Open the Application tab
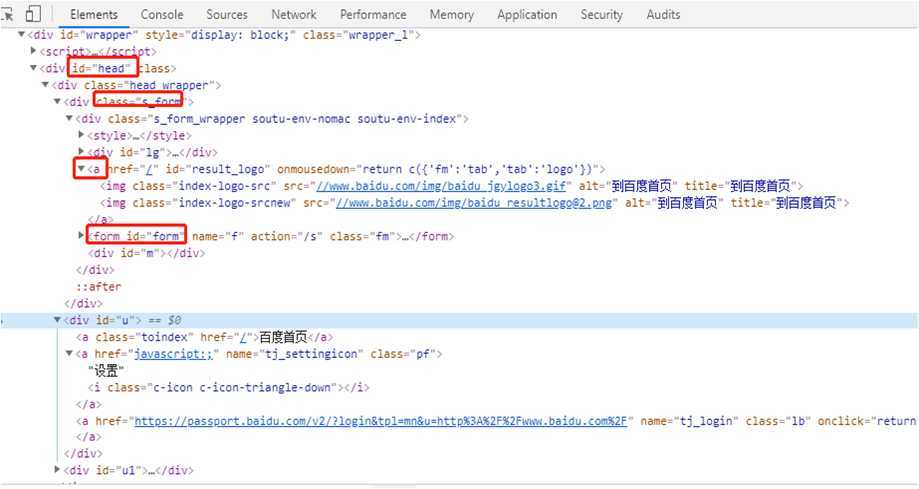Screen dimensions: 919x489 (x=527, y=15)
